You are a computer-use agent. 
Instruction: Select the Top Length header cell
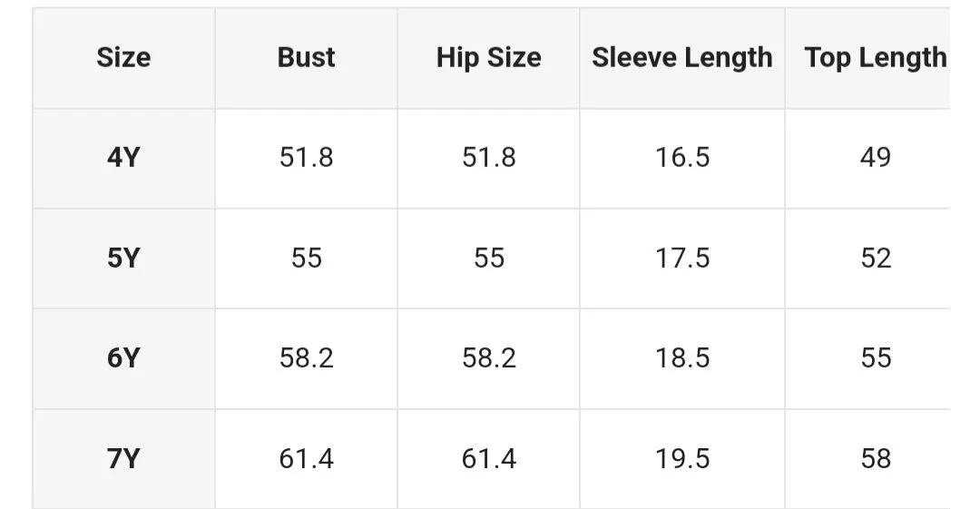[x=875, y=57]
